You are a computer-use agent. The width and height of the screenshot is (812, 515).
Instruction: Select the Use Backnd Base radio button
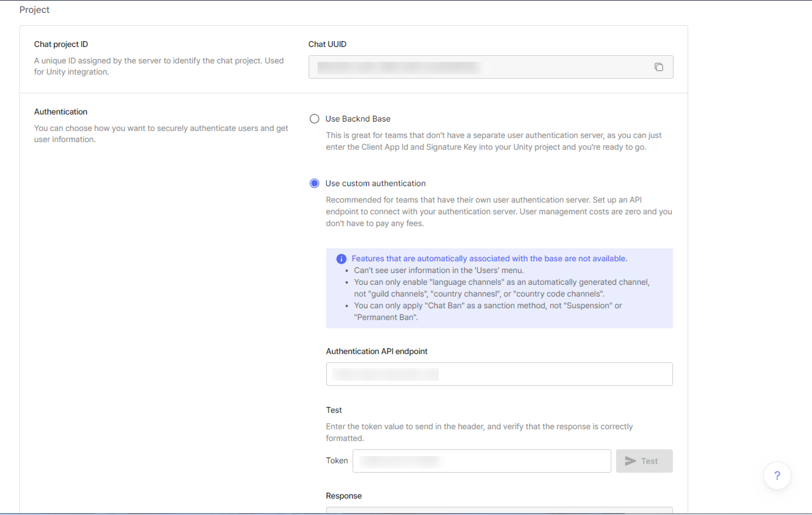coord(314,119)
